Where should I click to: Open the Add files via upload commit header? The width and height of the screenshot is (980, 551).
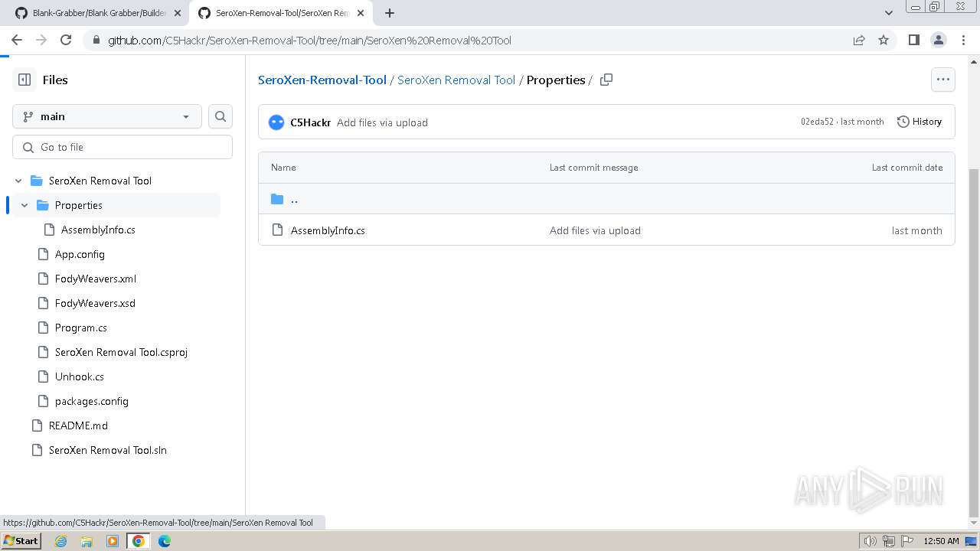(x=382, y=122)
